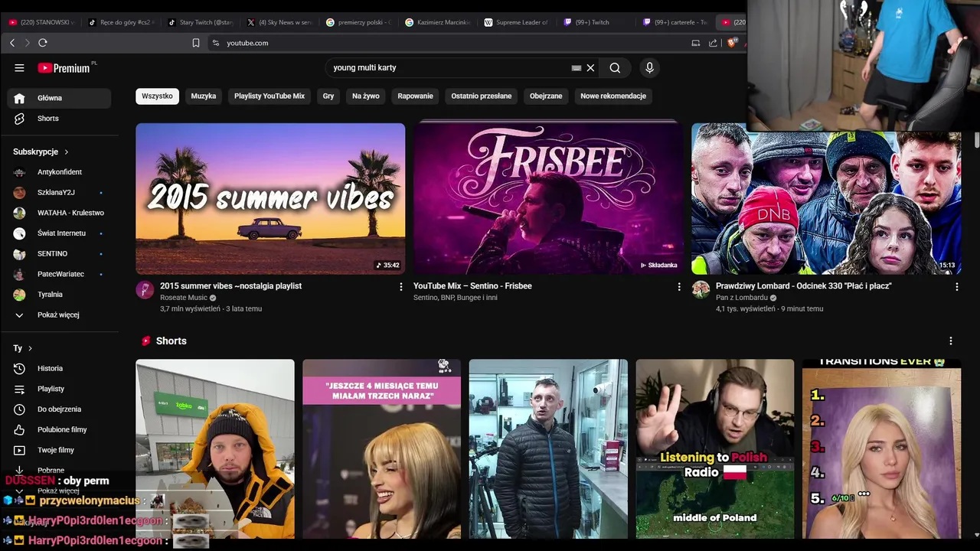Switch to 'premierzy polski' Google tab
The height and width of the screenshot is (551, 980).
(358, 22)
